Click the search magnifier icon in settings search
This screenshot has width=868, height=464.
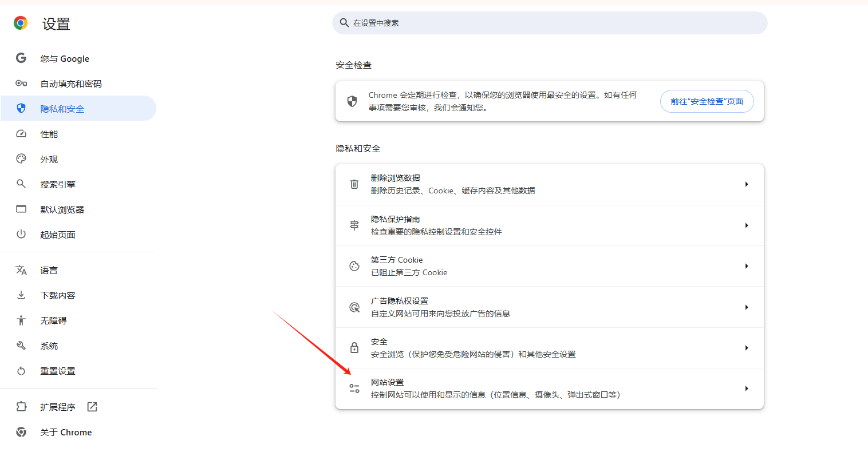tap(344, 23)
